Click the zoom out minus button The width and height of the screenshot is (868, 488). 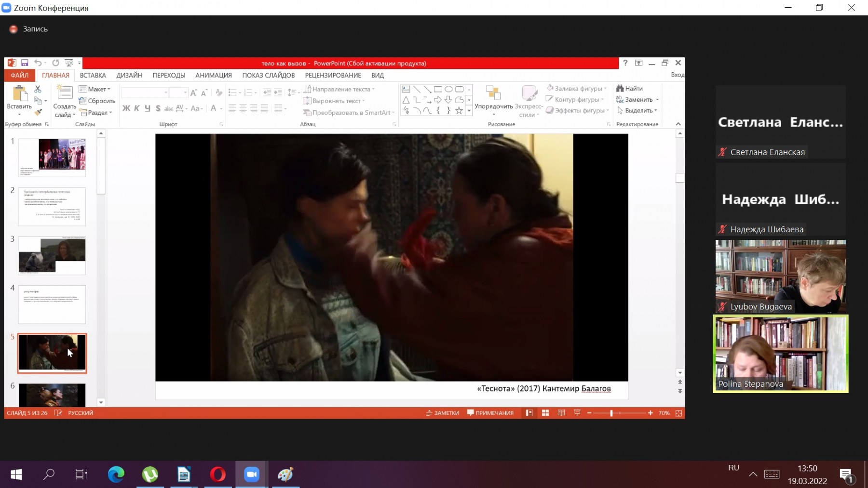pyautogui.click(x=589, y=413)
